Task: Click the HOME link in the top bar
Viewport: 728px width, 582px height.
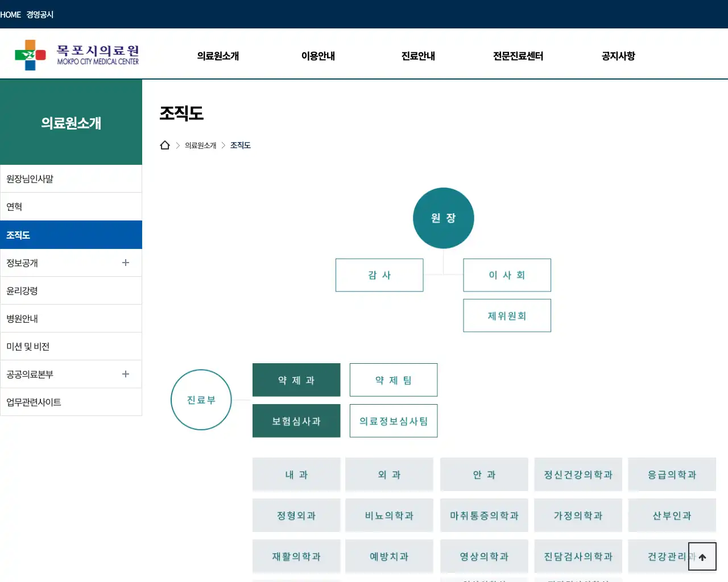Action: [11, 14]
